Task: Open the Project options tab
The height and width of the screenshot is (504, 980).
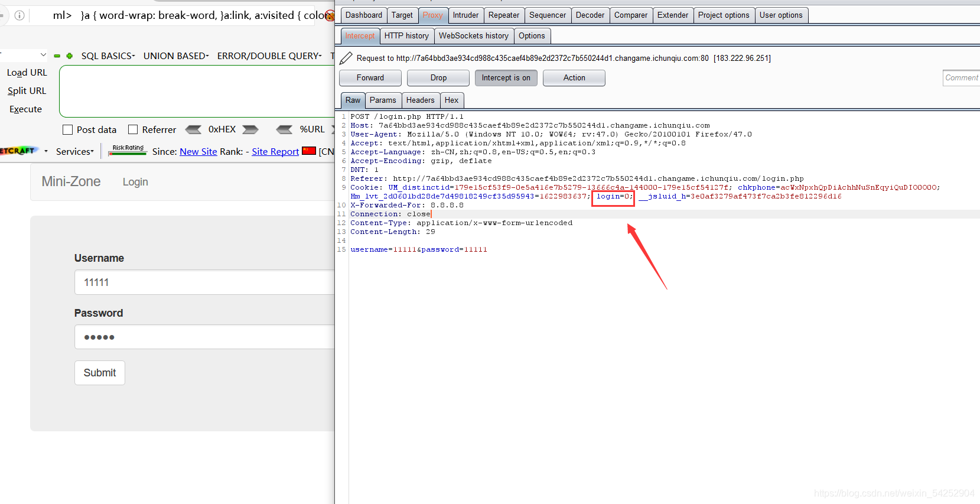Action: [724, 15]
